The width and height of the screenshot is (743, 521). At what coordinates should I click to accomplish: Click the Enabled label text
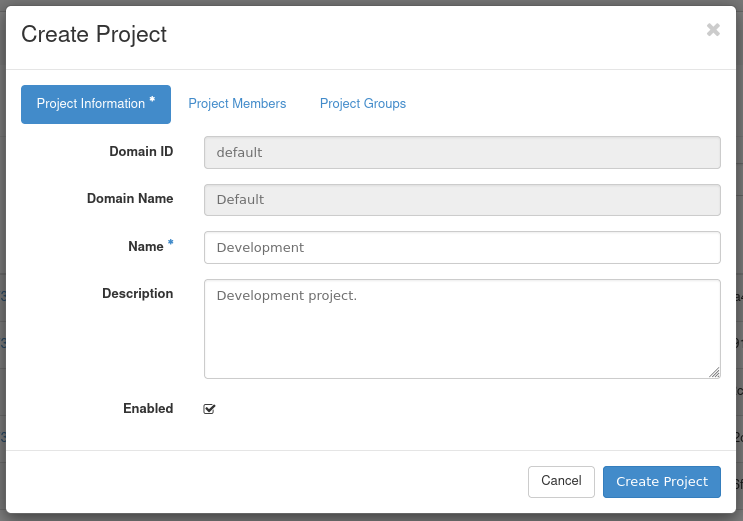coord(148,409)
